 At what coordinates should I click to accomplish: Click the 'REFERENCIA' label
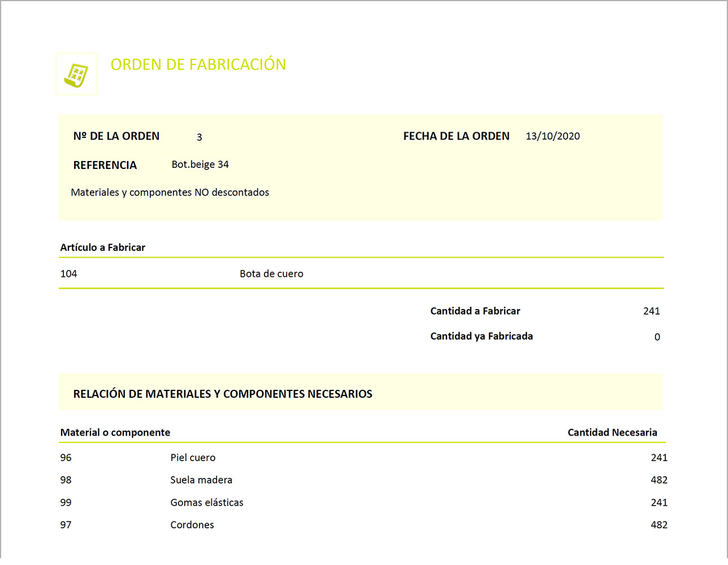pyautogui.click(x=105, y=165)
